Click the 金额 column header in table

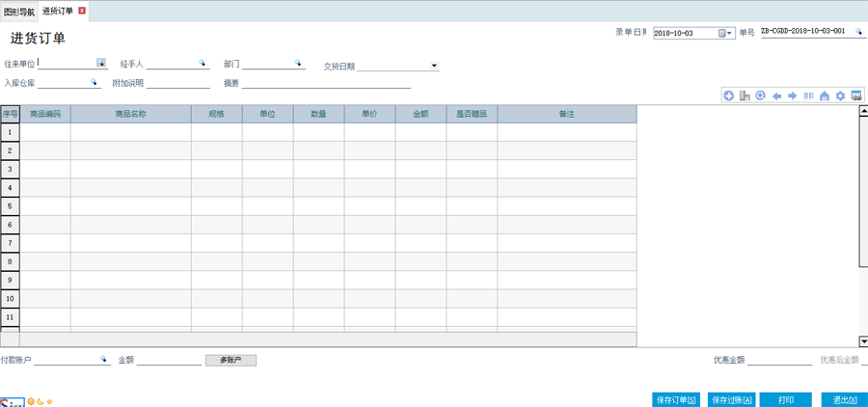click(420, 114)
